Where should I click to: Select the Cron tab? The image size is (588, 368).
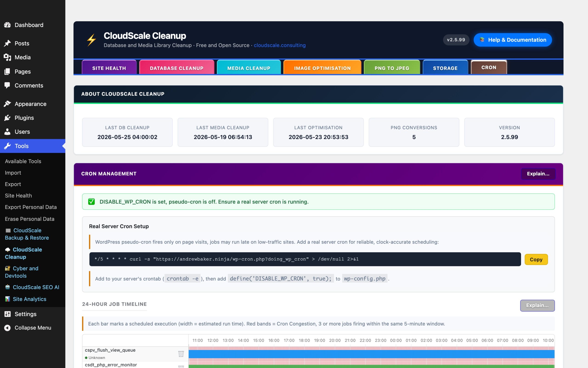489,67
